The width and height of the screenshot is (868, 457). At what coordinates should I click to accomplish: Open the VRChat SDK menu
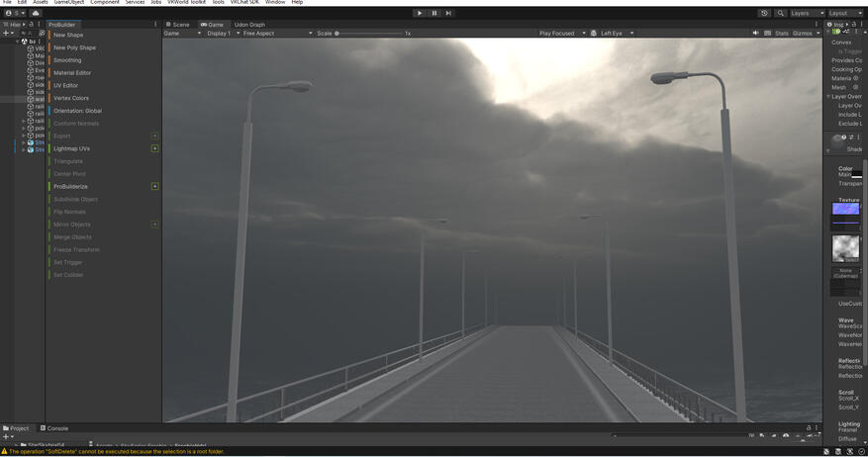pos(244,3)
